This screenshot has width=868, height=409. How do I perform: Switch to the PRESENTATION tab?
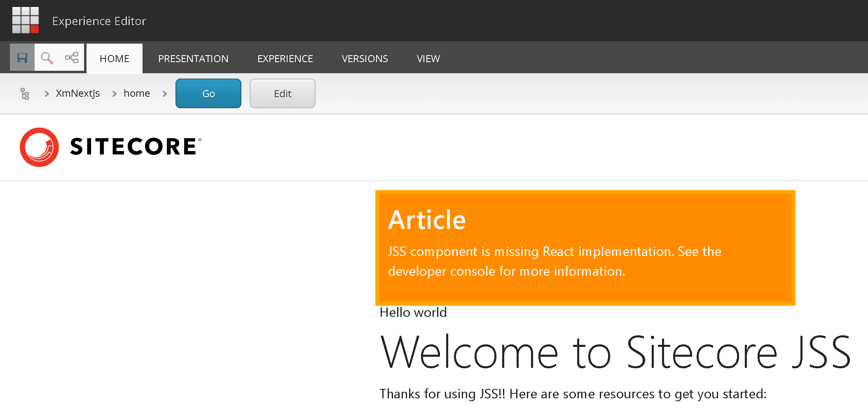tap(193, 58)
